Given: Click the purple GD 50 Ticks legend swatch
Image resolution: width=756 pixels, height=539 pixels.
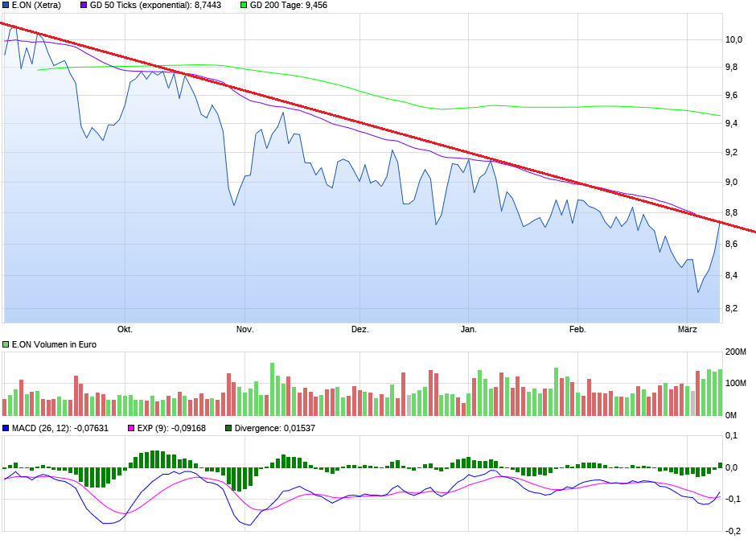Looking at the screenshot, I should coord(84,6).
